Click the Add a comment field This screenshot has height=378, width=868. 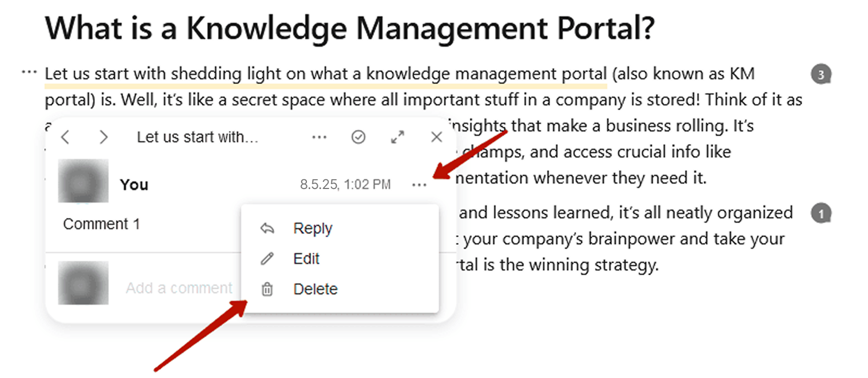point(179,288)
